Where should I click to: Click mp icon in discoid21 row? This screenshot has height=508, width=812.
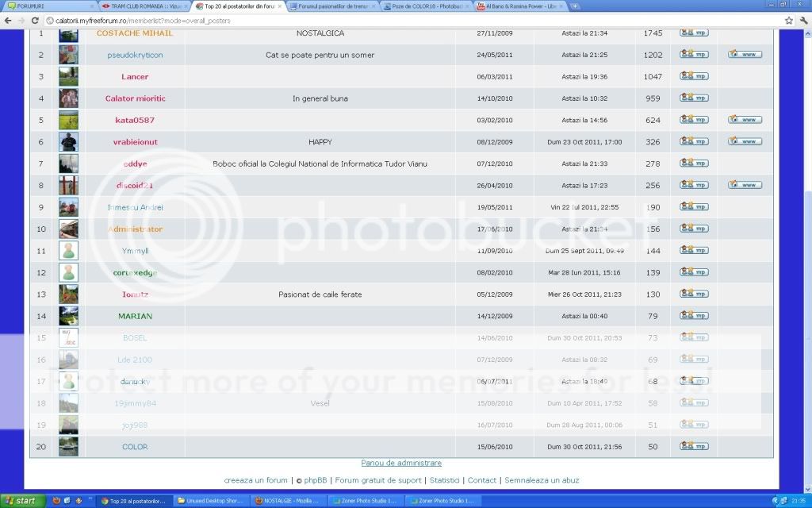(x=694, y=184)
